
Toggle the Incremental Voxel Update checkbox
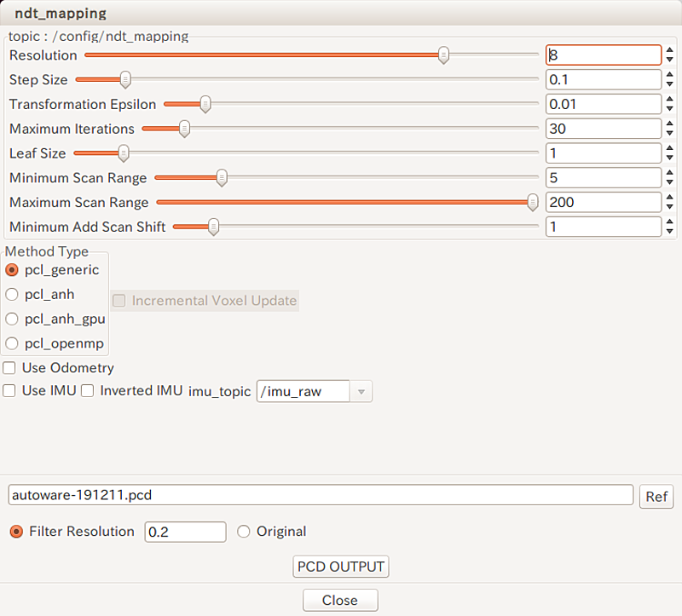click(118, 301)
